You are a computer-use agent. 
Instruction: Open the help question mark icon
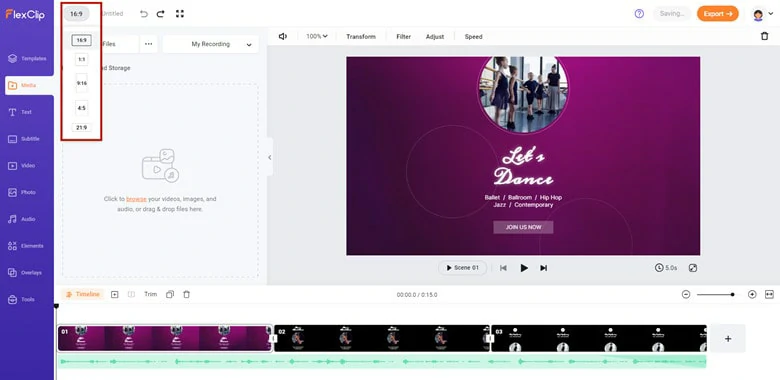pos(639,14)
